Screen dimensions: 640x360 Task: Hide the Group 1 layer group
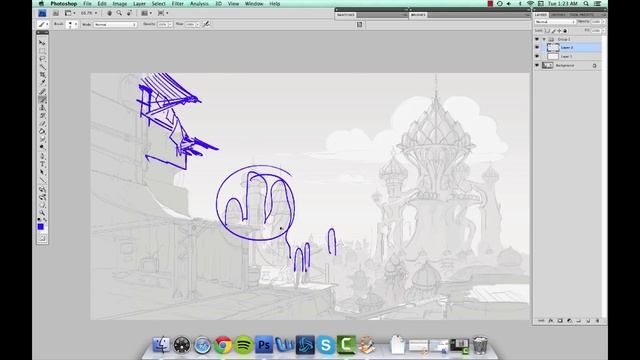coord(537,39)
